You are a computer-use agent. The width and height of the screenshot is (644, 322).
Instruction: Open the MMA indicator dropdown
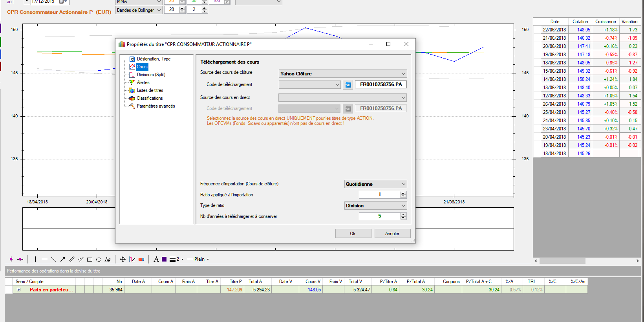tap(139, 2)
